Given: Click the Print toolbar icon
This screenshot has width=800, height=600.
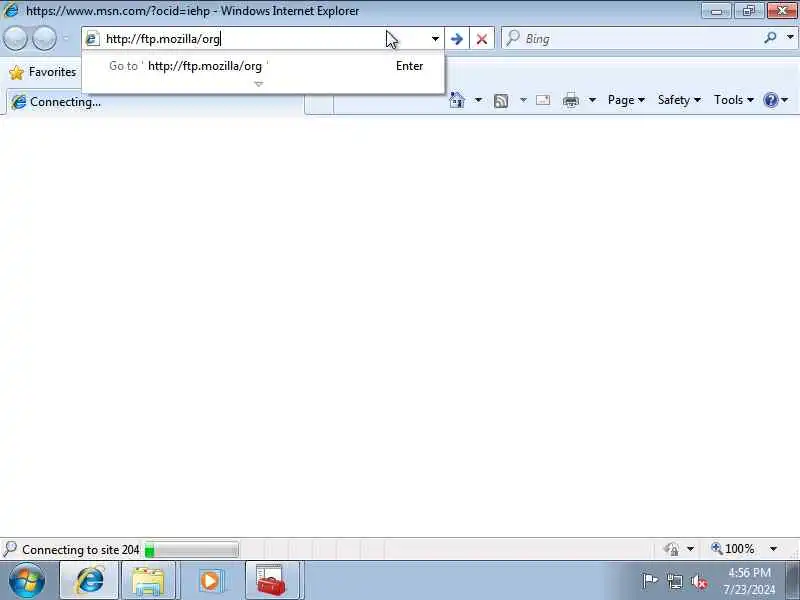Looking at the screenshot, I should 570,101.
